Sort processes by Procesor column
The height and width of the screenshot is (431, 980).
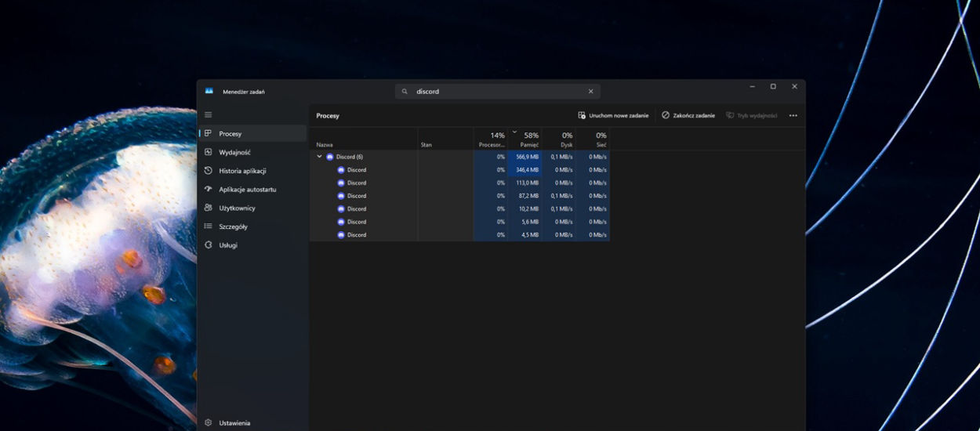(x=492, y=139)
